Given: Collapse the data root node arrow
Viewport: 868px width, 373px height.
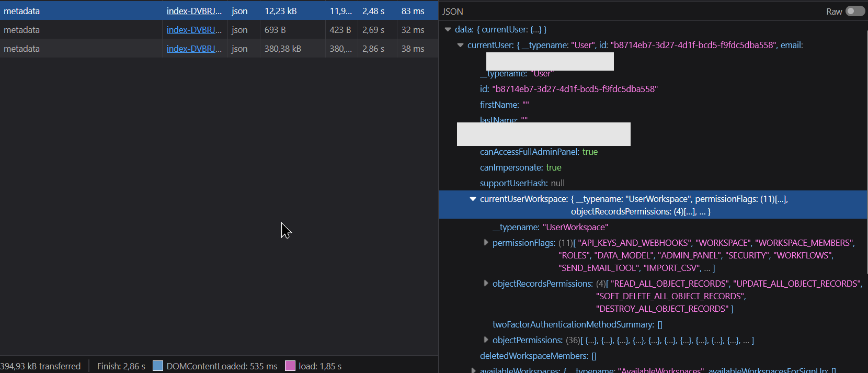Looking at the screenshot, I should [448, 29].
